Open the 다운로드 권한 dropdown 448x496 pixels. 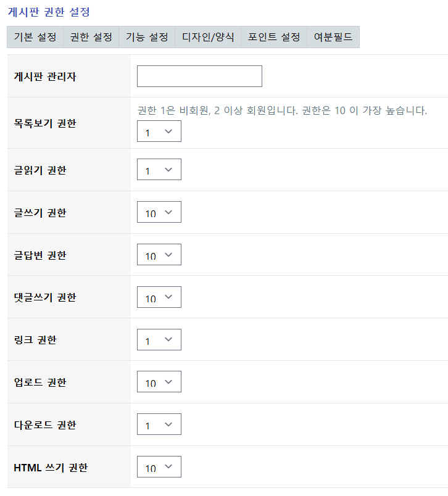click(x=159, y=424)
